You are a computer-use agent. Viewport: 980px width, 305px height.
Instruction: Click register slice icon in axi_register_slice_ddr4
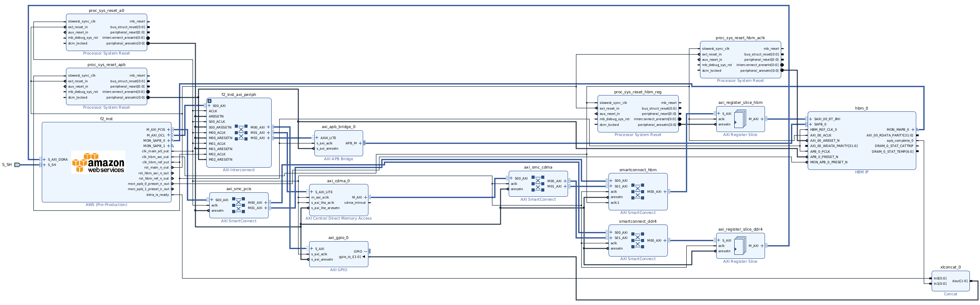pyautogui.click(x=740, y=246)
